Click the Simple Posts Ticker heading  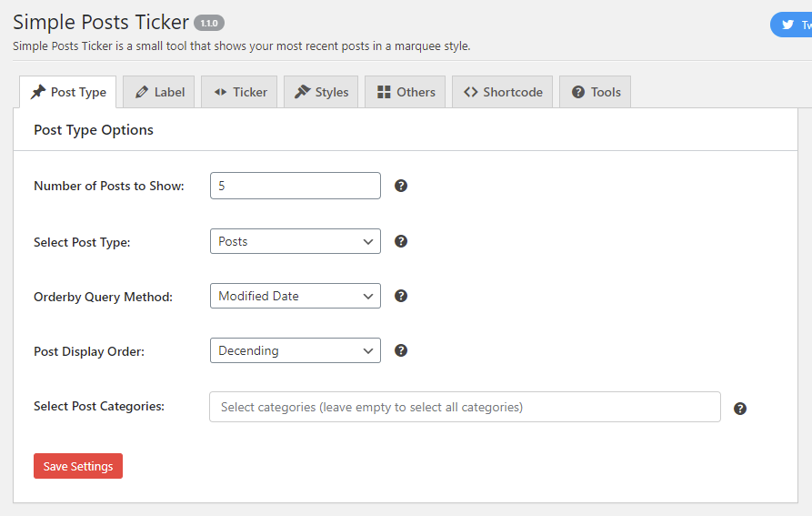(x=101, y=22)
